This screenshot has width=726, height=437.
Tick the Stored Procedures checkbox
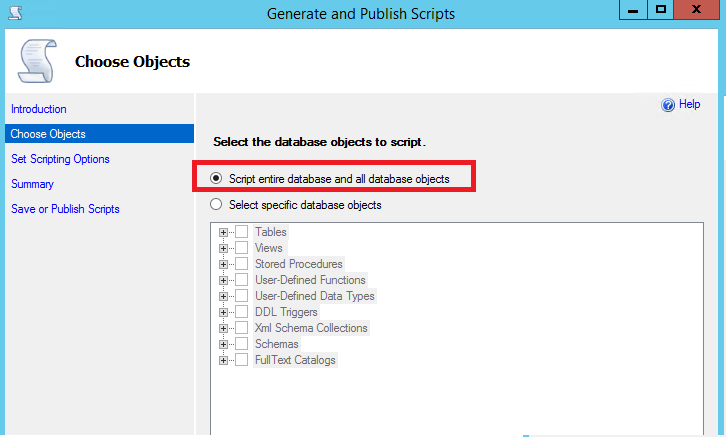[241, 264]
